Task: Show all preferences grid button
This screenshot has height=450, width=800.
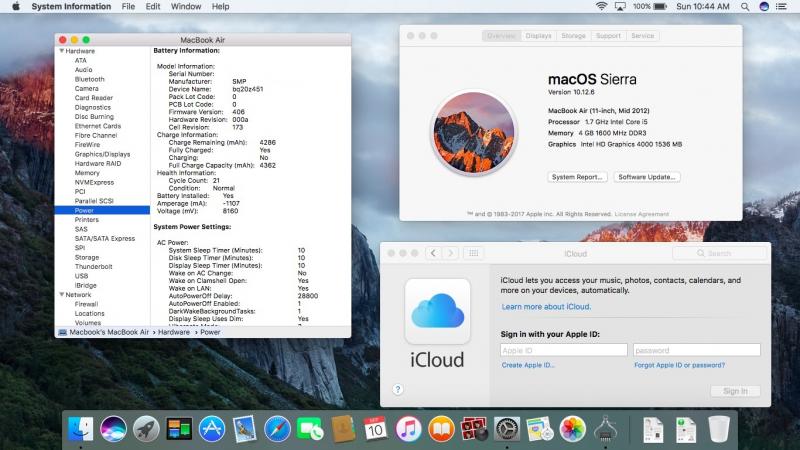Action: coord(473,253)
